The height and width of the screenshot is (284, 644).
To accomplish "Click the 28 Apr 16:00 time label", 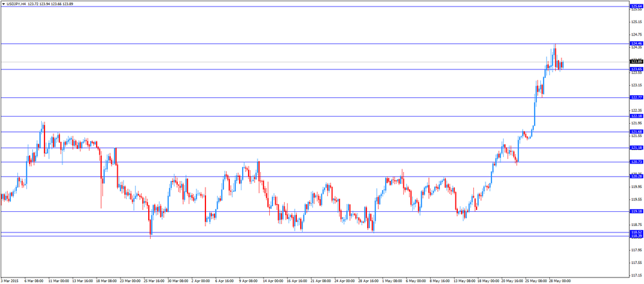I will click(x=368, y=281).
